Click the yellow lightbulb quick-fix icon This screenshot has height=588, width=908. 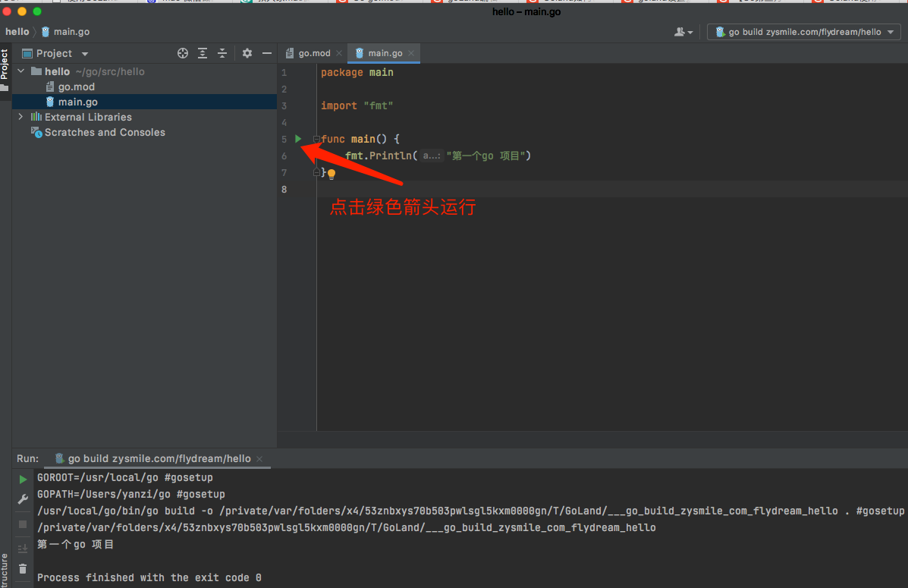tap(331, 174)
